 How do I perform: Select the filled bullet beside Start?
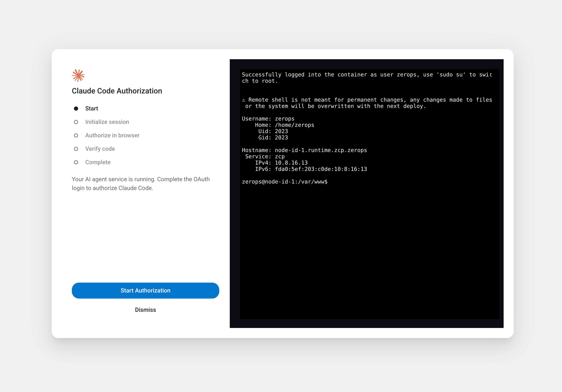76,108
